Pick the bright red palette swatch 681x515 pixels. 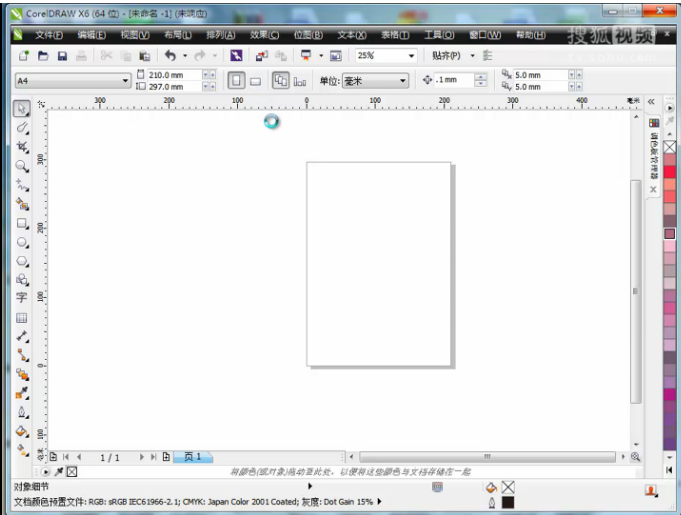670,172
